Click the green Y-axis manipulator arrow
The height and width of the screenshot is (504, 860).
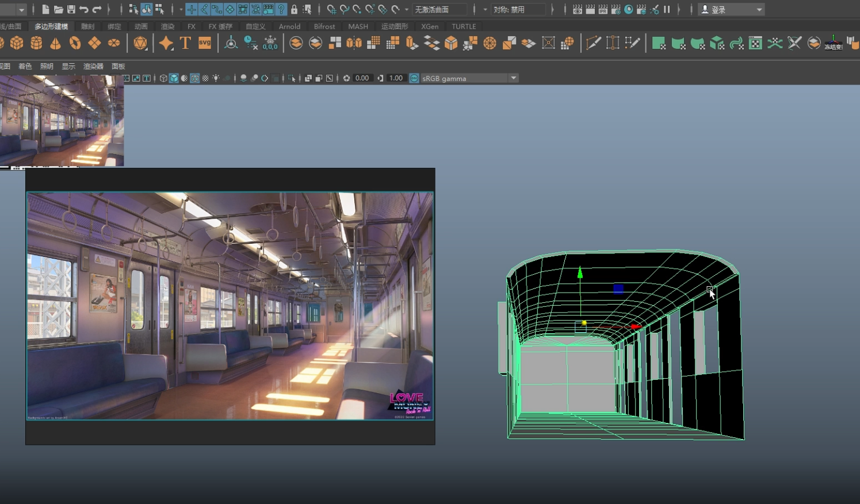(x=580, y=272)
